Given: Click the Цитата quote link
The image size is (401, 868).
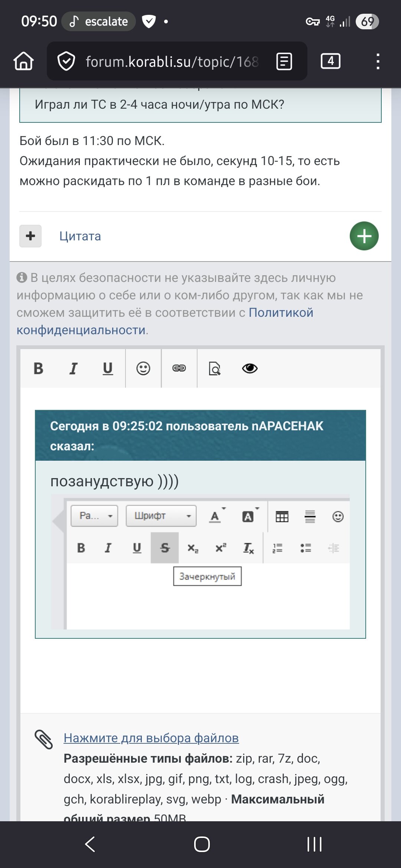Looking at the screenshot, I should point(80,236).
